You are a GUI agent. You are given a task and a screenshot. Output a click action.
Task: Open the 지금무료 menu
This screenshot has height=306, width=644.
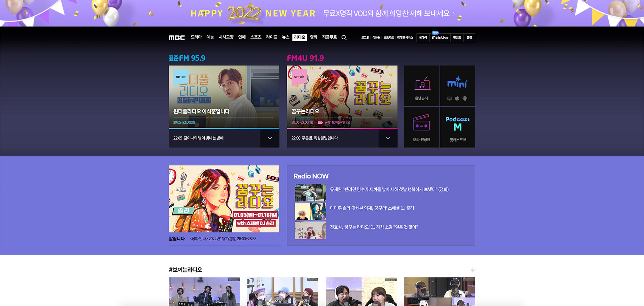pos(329,37)
